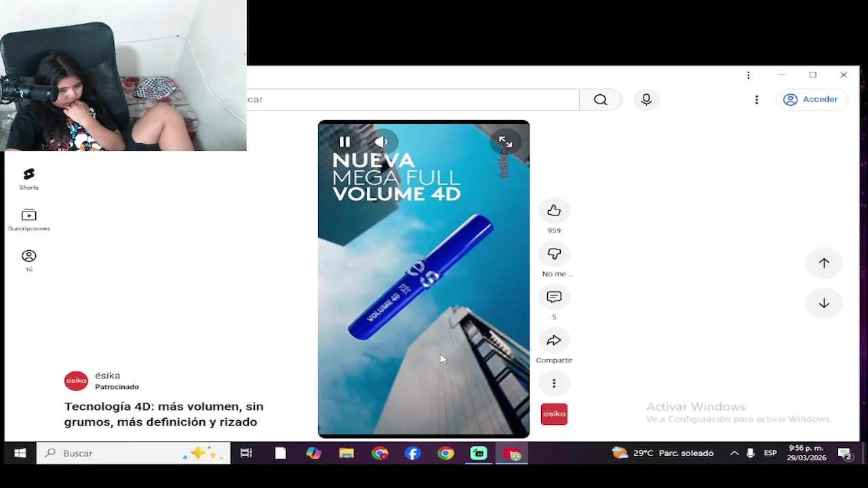
Task: Click the YouTube search box
Action: (412, 100)
